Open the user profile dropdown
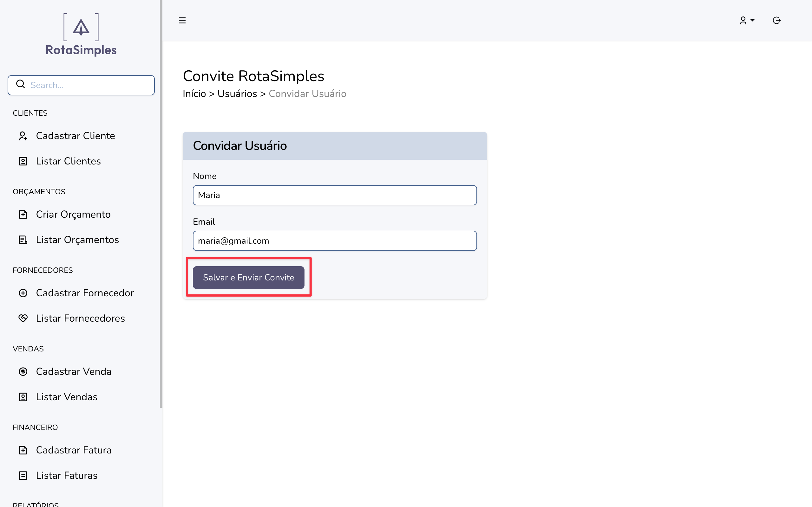This screenshot has width=812, height=507. (x=747, y=21)
